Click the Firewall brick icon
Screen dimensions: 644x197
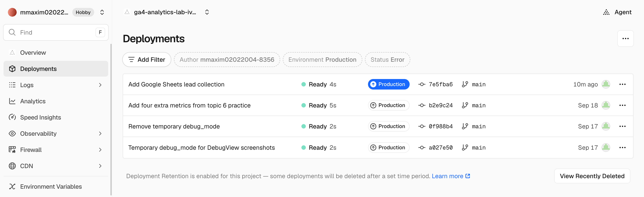[x=12, y=150]
